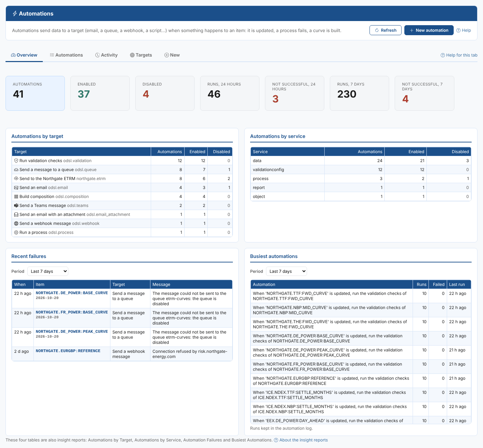This screenshot has height=448, width=483.
Task: Select the Enabled summary card showing 37
Action: (100, 93)
